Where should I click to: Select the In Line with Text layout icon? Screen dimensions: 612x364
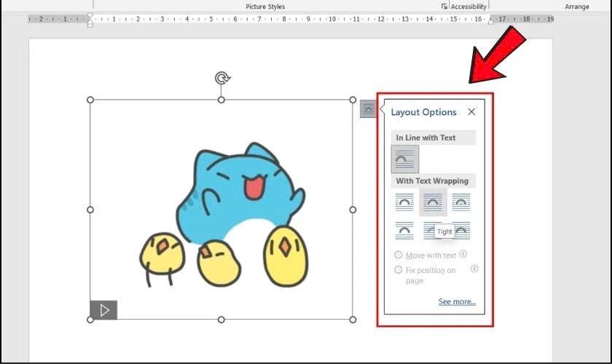click(405, 159)
